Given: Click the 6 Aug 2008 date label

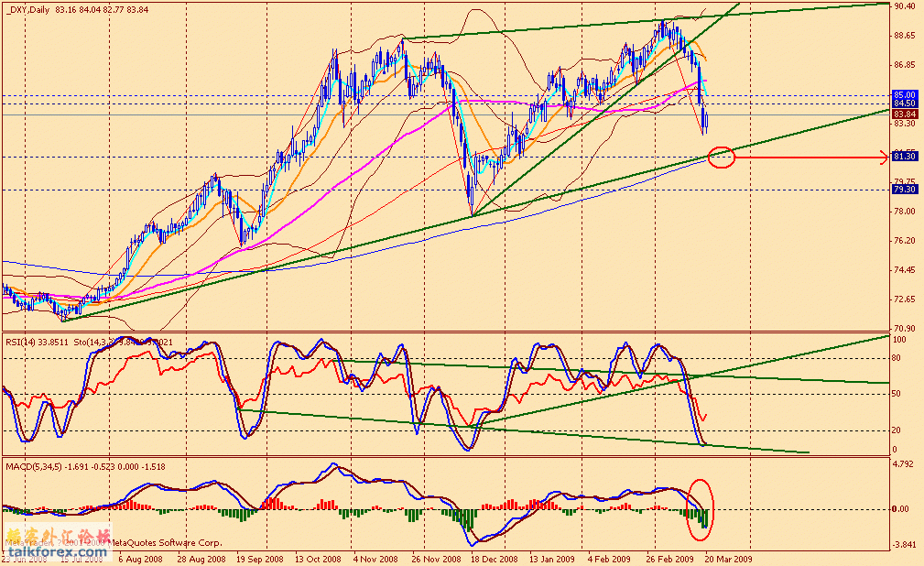Looking at the screenshot, I should pyautogui.click(x=140, y=559).
